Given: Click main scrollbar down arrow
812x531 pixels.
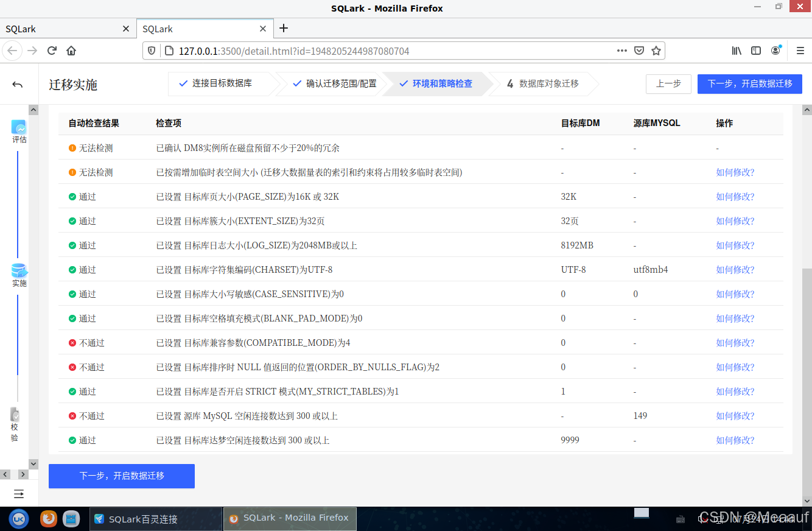Looking at the screenshot, I should [807, 501].
